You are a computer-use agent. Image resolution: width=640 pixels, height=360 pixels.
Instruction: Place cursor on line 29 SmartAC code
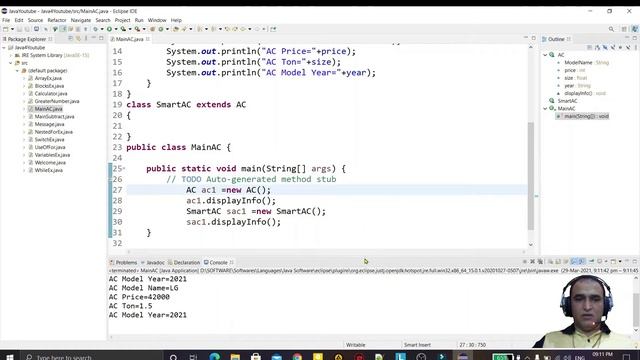tap(256, 211)
